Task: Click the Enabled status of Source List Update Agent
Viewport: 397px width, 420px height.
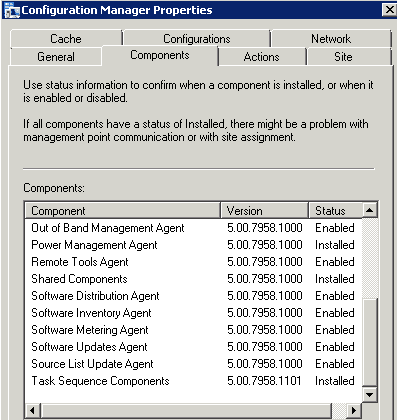Action: pos(335,364)
